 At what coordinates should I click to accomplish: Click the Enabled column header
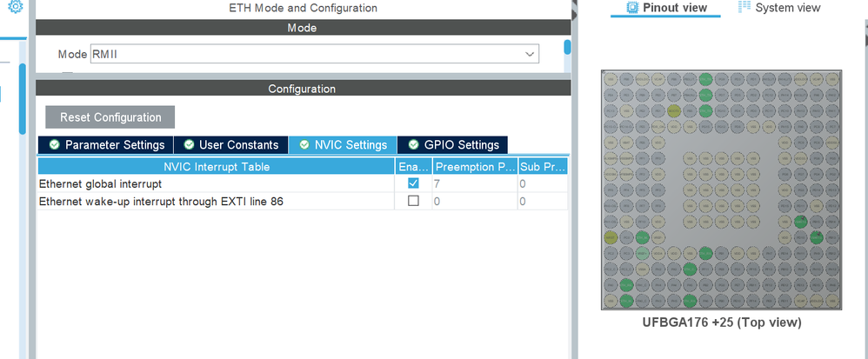pyautogui.click(x=413, y=167)
